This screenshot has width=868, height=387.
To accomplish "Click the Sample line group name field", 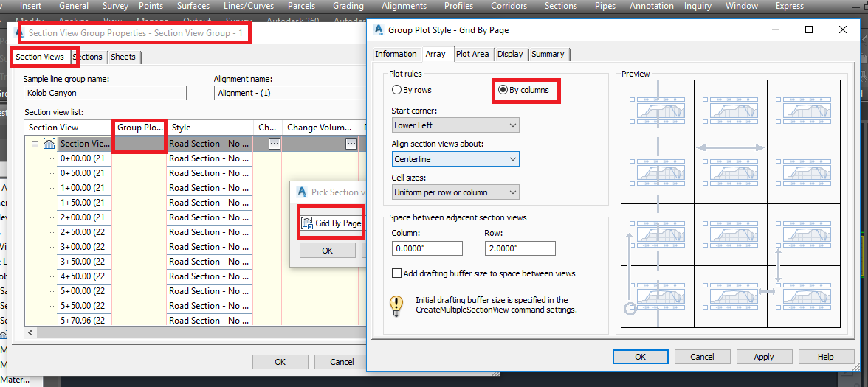I will click(x=105, y=93).
